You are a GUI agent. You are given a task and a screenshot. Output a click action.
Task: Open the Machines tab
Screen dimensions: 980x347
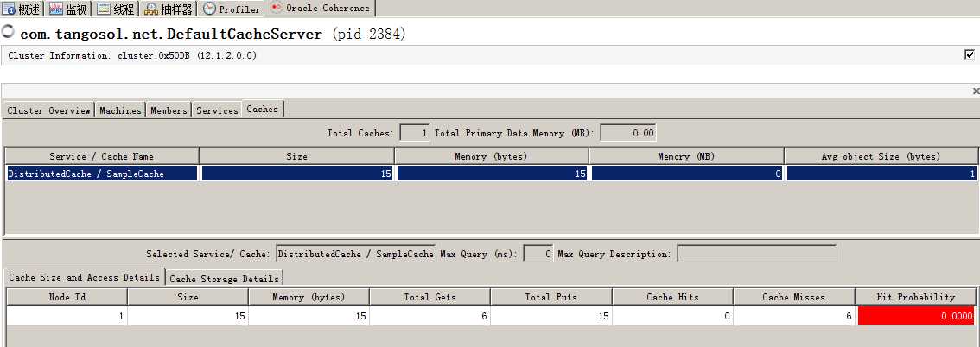coord(121,110)
